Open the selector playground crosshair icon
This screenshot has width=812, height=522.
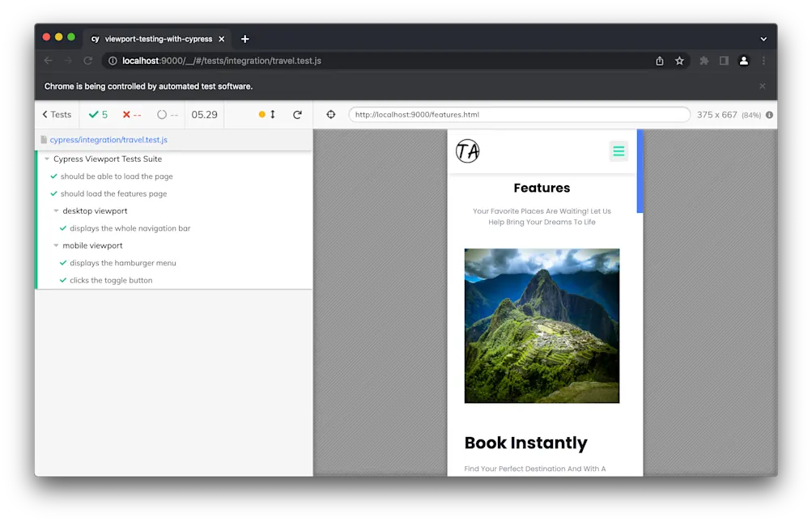tap(331, 114)
